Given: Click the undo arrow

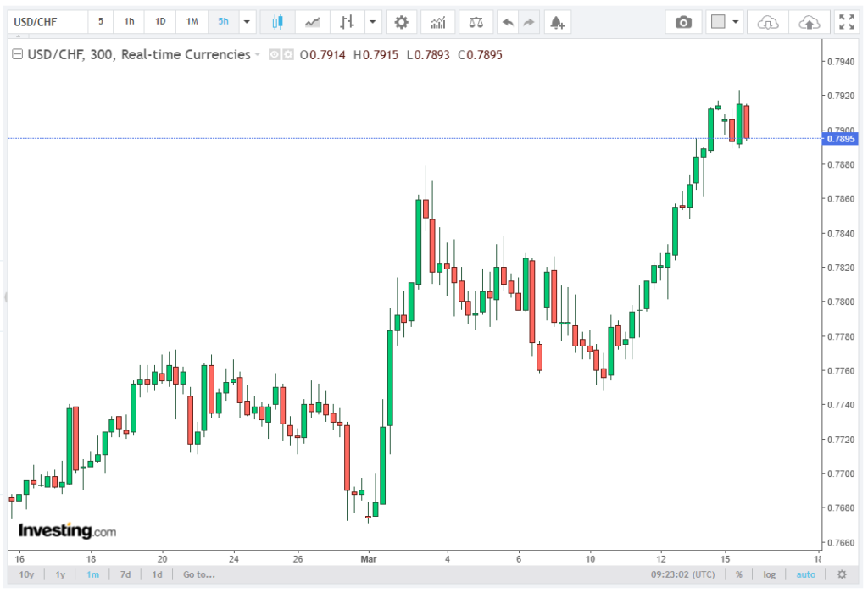Looking at the screenshot, I should (x=508, y=22).
